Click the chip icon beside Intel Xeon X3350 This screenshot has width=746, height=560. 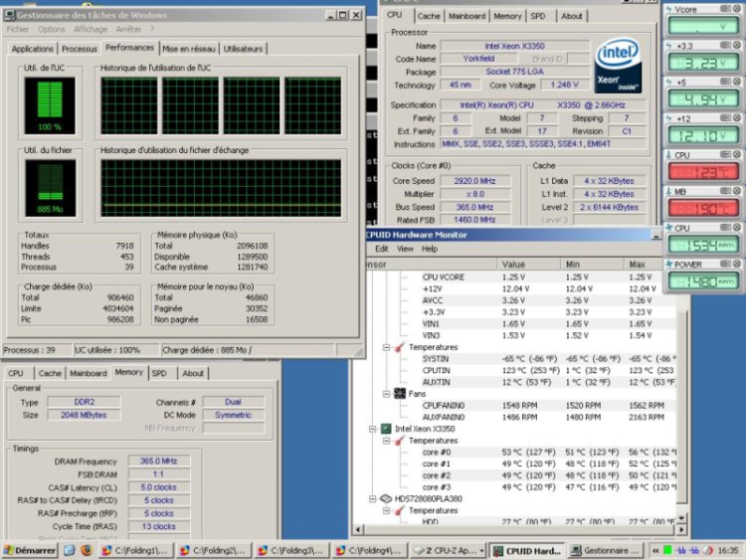tap(386, 429)
